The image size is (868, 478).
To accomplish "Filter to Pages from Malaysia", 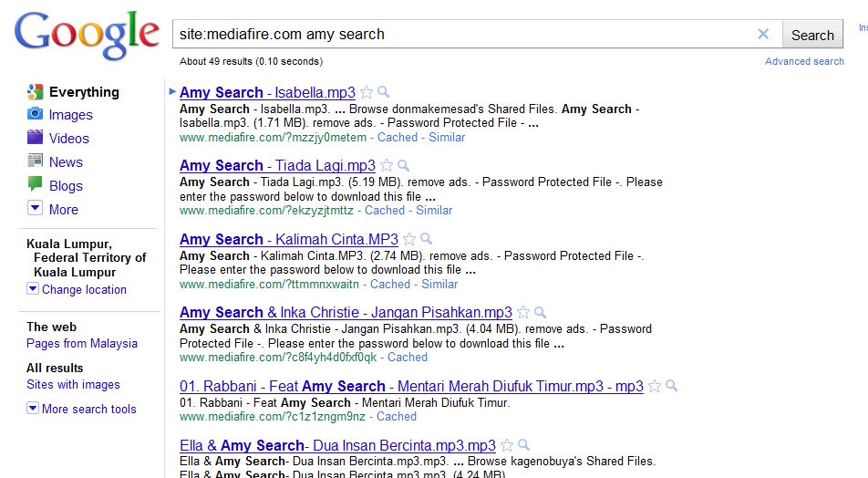I will tap(82, 343).
